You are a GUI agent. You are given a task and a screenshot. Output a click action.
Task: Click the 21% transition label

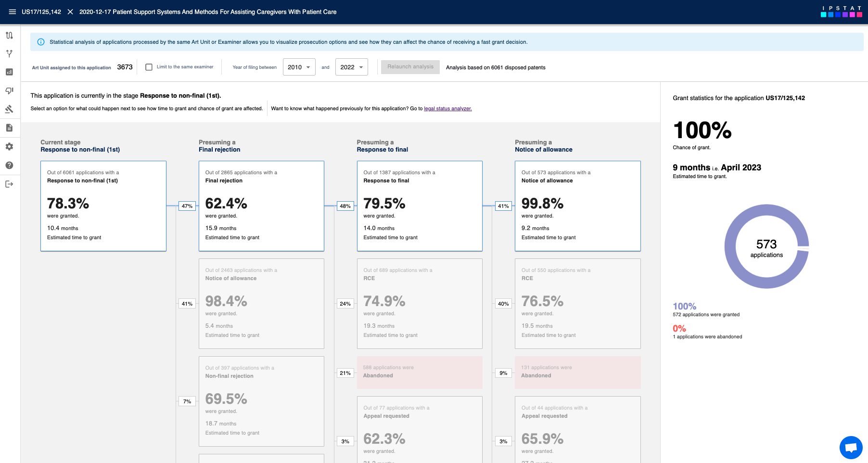click(345, 373)
